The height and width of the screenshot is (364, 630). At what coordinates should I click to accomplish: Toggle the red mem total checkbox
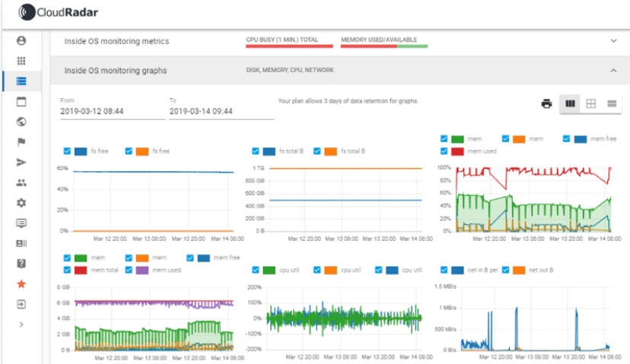(x=67, y=270)
